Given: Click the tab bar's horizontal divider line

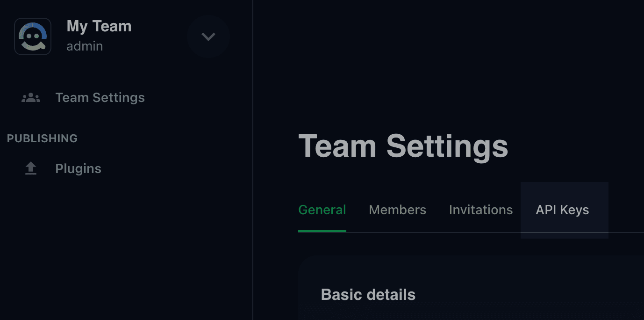Looking at the screenshot, I should point(467,233).
